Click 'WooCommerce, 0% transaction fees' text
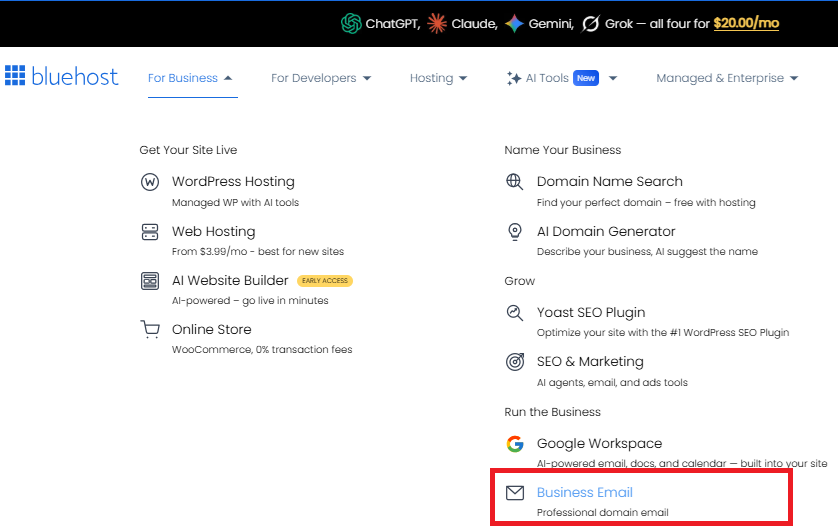The height and width of the screenshot is (526, 838). point(262,350)
